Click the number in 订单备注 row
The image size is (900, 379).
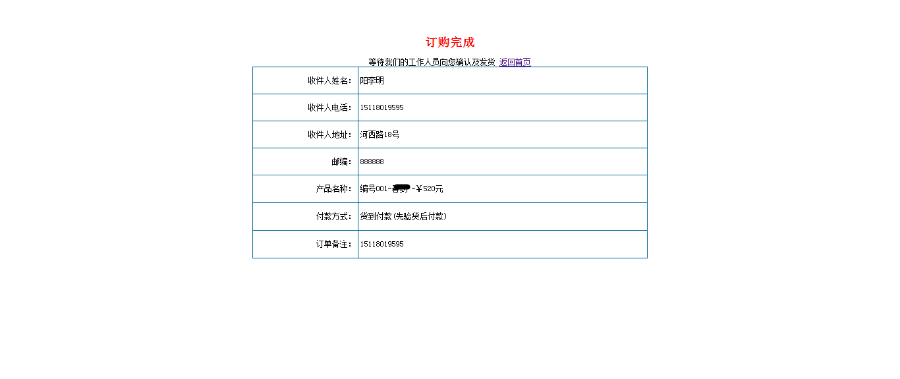[x=382, y=244]
